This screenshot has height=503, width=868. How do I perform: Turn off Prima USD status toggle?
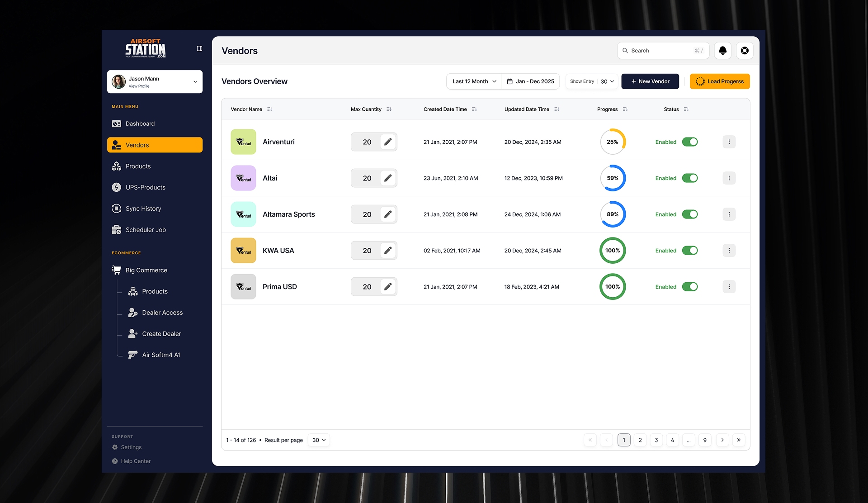tap(690, 287)
